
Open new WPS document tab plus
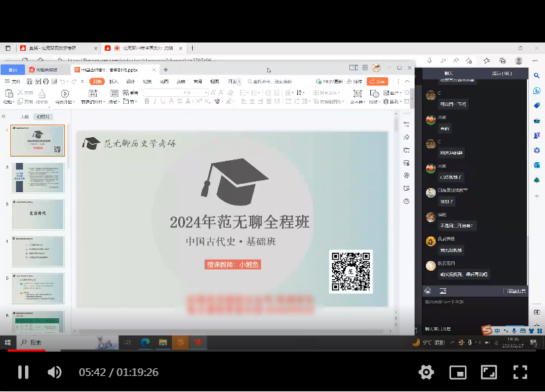coord(166,70)
